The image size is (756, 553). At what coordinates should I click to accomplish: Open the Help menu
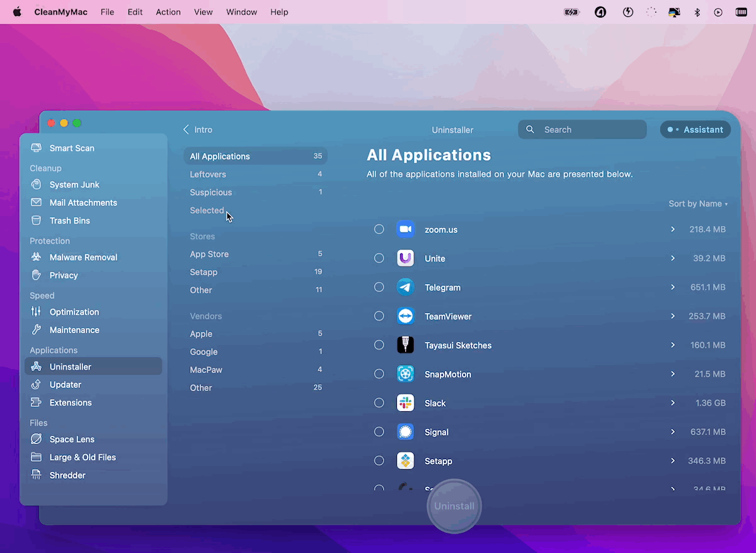[x=279, y=12]
